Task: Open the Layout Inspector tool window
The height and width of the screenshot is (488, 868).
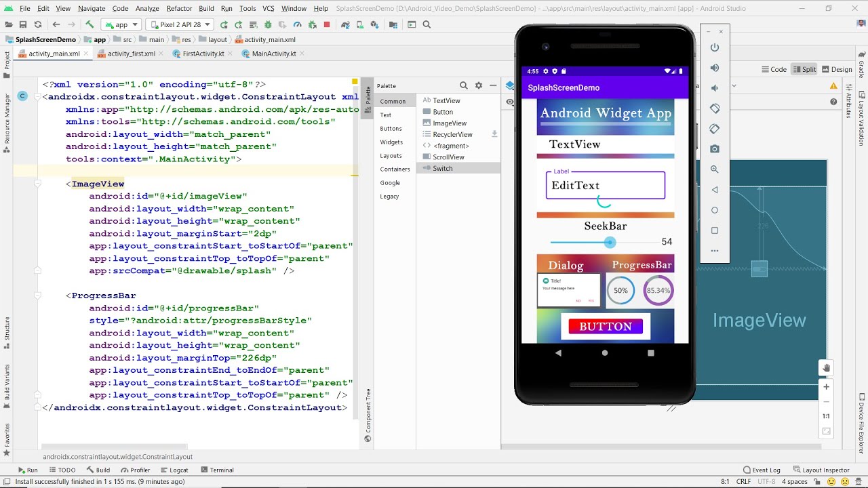Action: click(x=821, y=470)
